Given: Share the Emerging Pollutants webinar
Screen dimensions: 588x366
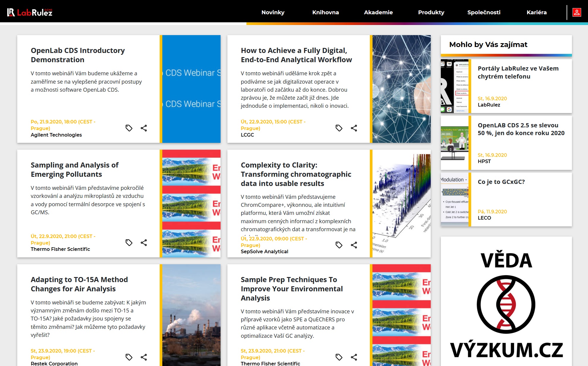Looking at the screenshot, I should pyautogui.click(x=144, y=243).
